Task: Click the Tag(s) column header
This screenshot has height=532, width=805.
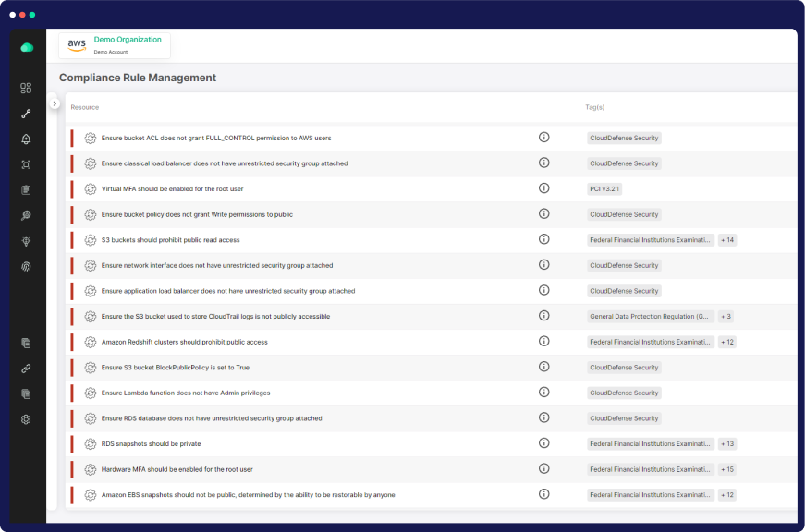Action: click(594, 107)
